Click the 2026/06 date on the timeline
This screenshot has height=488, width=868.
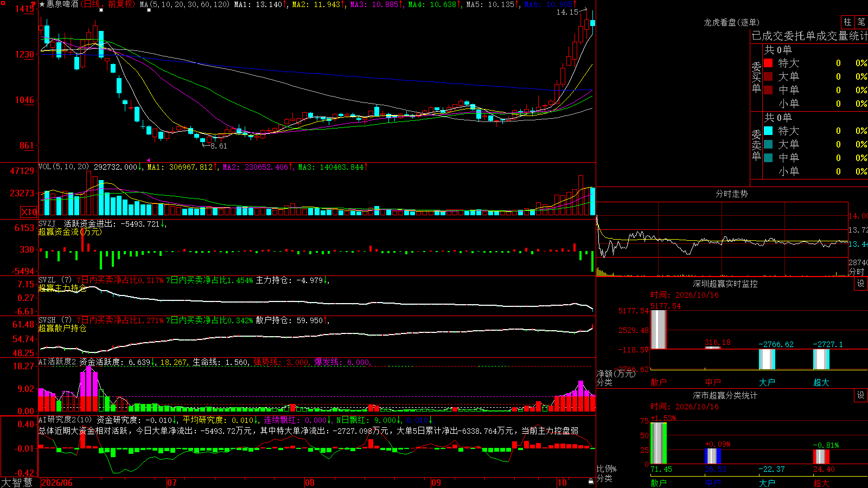[57, 483]
